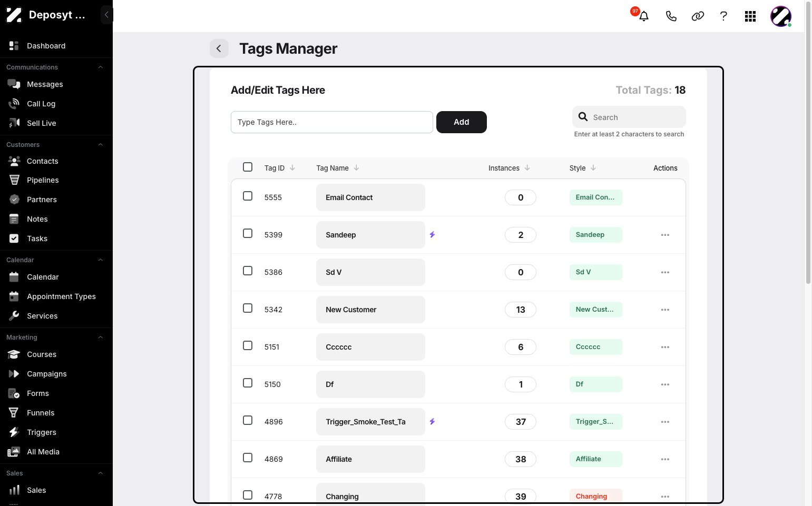Open the apps grid menu
The image size is (812, 506).
click(x=750, y=16)
